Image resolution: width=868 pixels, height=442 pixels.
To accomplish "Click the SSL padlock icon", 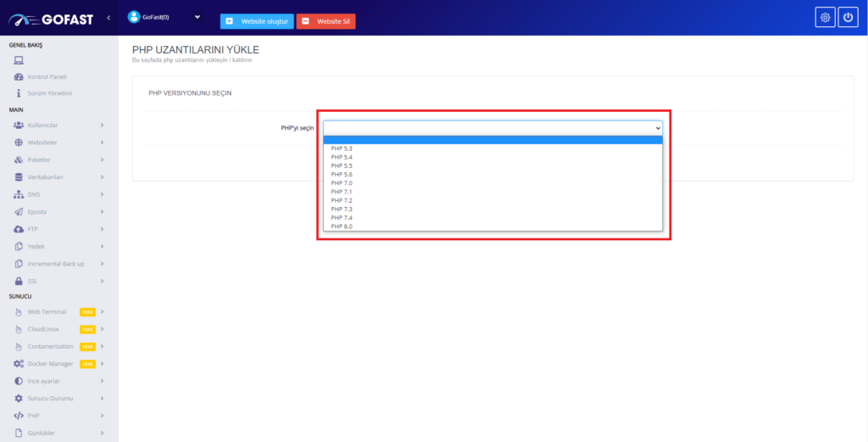I will click(19, 281).
